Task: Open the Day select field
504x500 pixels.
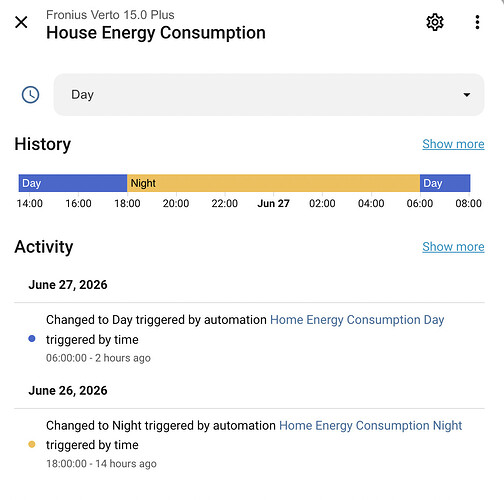Action: point(269,95)
